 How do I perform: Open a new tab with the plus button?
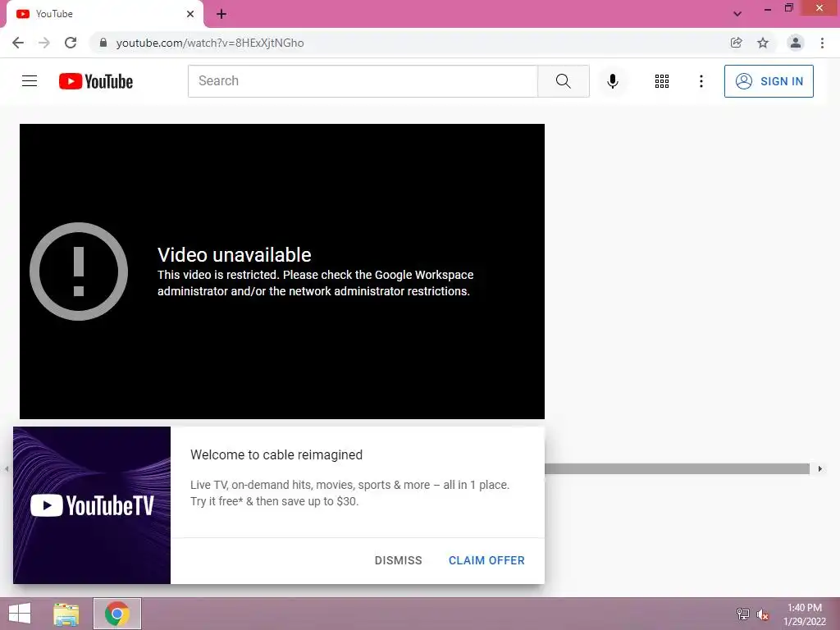221,15
